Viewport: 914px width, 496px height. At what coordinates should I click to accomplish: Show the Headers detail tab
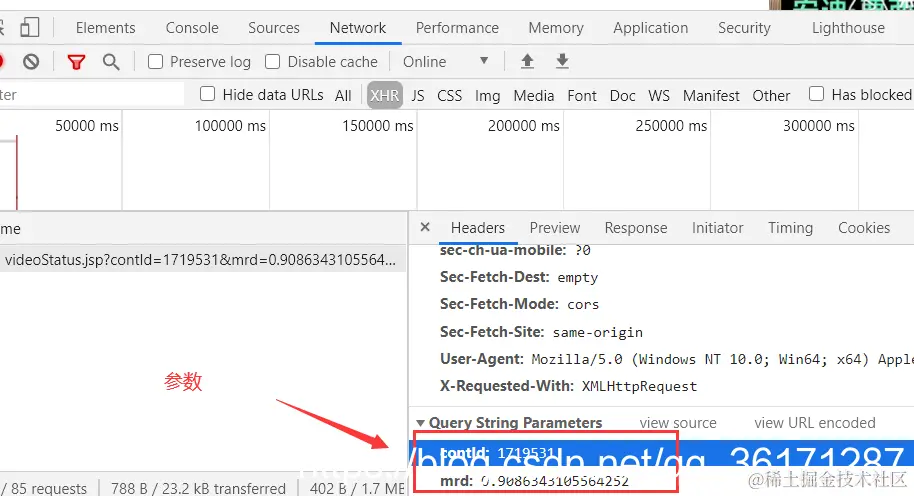point(478,228)
